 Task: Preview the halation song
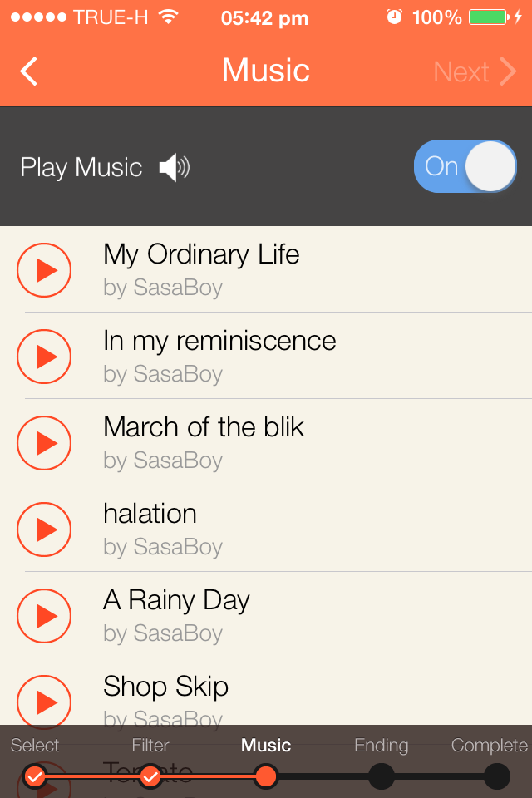pos(44,530)
